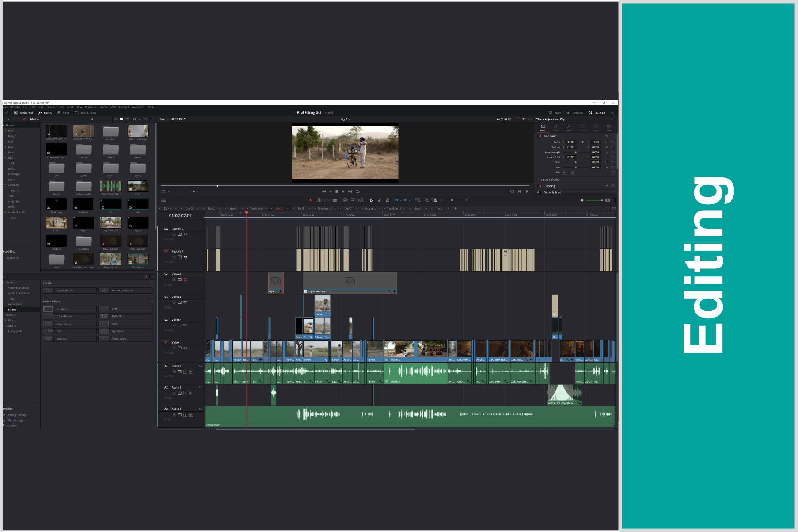The image size is (798, 532).
Task: Click the position lock icon in toolbar
Action: [387, 200]
